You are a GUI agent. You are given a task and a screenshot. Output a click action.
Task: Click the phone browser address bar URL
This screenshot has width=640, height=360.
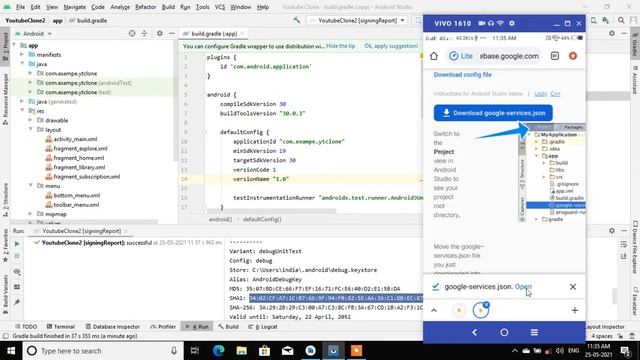[509, 56]
